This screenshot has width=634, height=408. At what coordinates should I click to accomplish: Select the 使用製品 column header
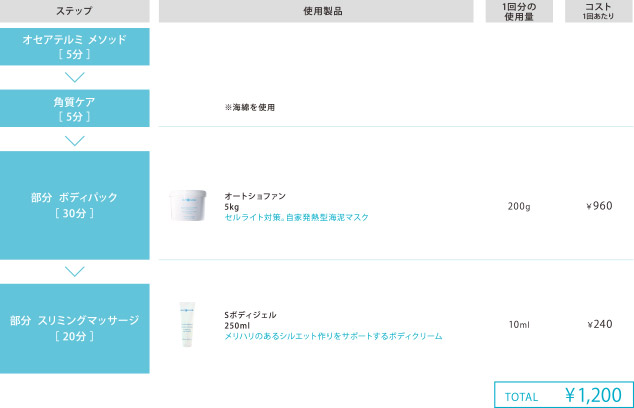[x=315, y=11]
